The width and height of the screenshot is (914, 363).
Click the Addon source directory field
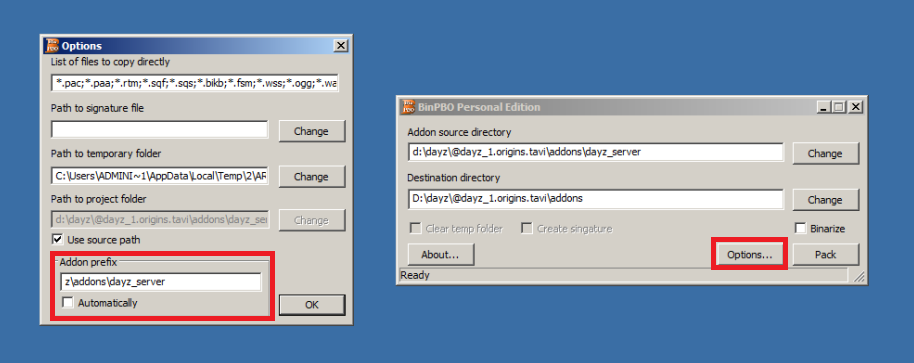pyautogui.click(x=595, y=151)
